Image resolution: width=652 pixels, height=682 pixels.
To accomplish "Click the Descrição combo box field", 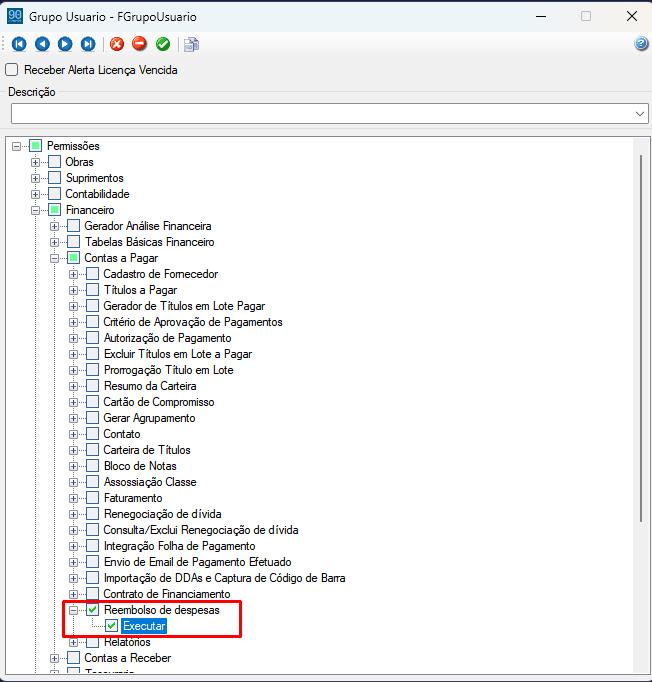I will (330, 114).
